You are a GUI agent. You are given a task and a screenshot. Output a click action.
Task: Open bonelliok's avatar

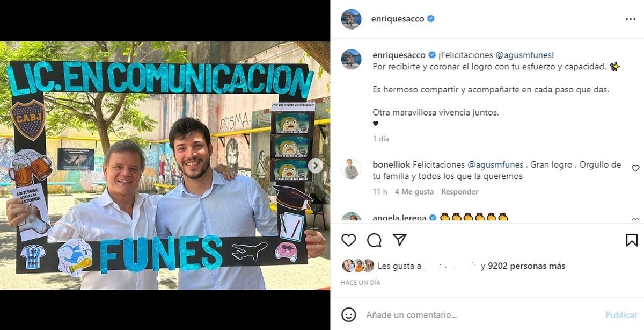pyautogui.click(x=351, y=169)
